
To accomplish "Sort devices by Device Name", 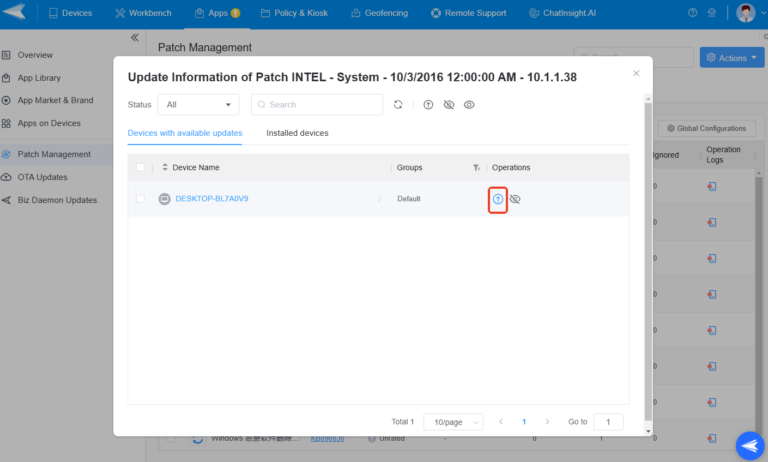I will [165, 167].
